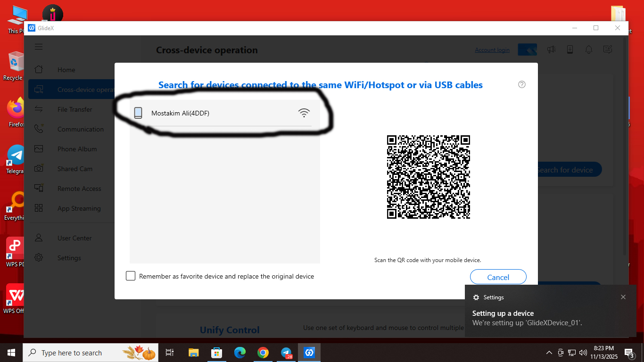
Task: Collapse the sidebar with hamburger icon
Action: (x=39, y=47)
